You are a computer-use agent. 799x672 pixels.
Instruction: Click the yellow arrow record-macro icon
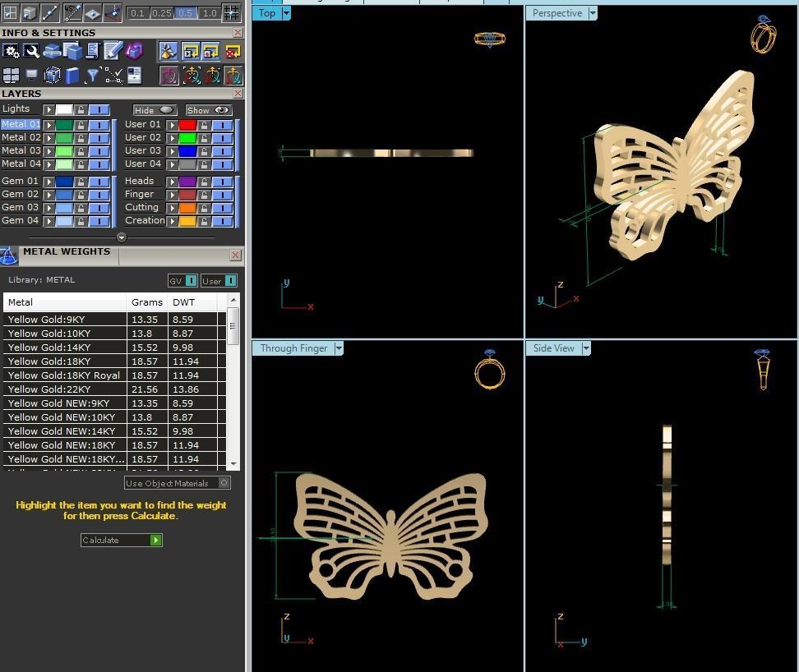[211, 52]
